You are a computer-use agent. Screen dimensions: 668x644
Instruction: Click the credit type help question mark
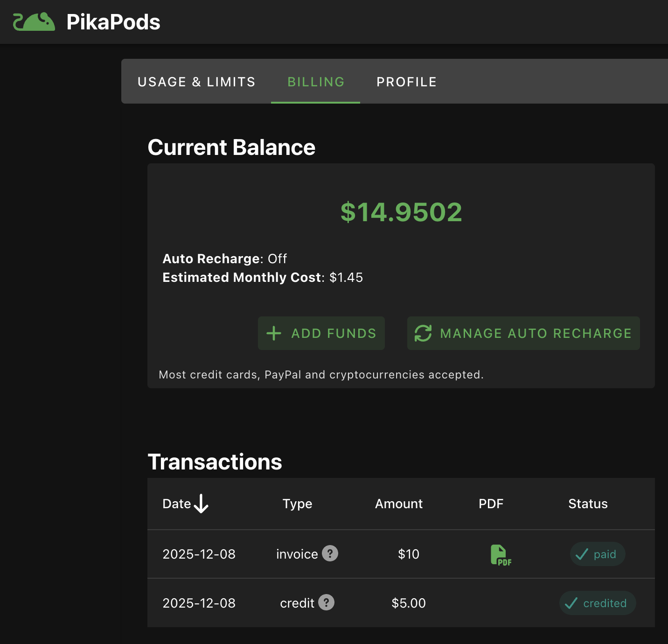click(326, 602)
